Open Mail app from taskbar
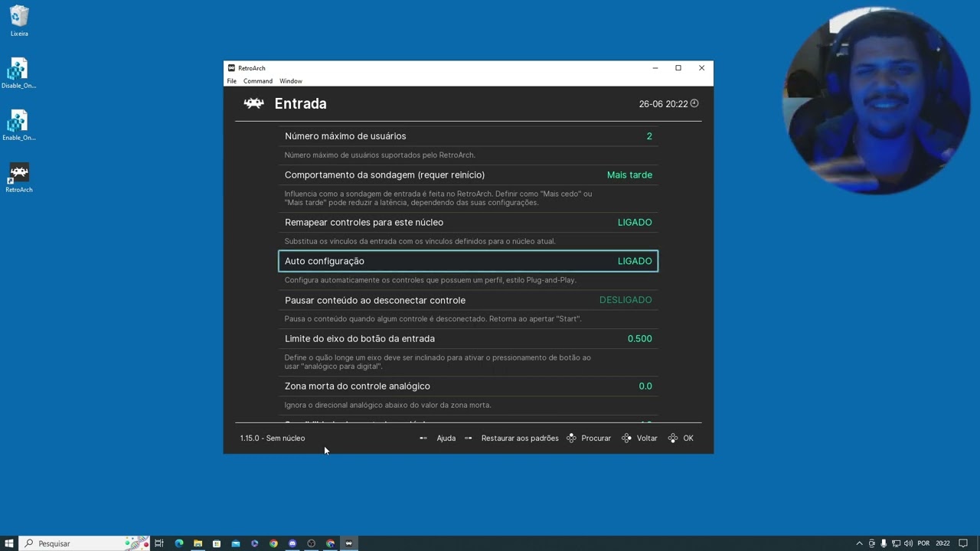The height and width of the screenshot is (551, 980). 236,543
